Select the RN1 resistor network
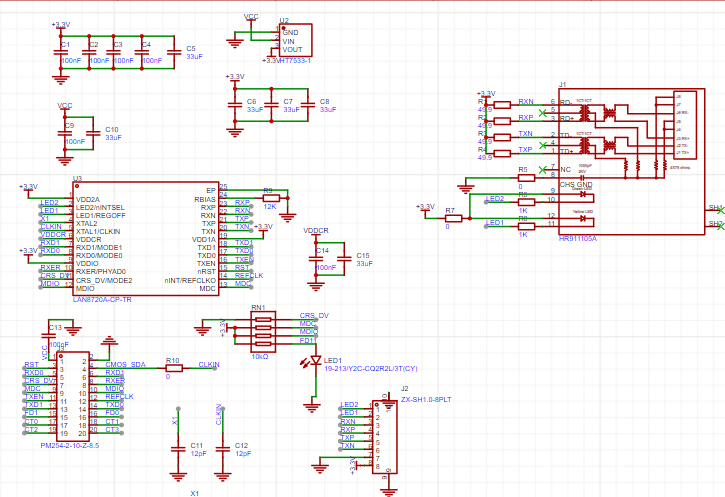Image resolution: width=725 pixels, height=497 pixels. point(263,331)
